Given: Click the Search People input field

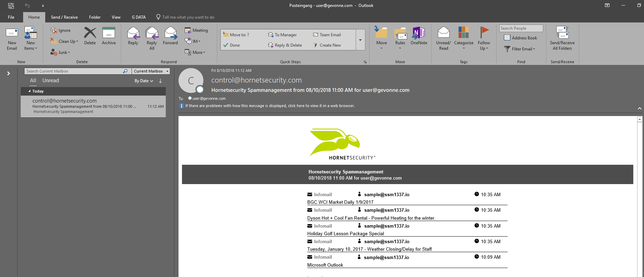Looking at the screenshot, I should [521, 28].
